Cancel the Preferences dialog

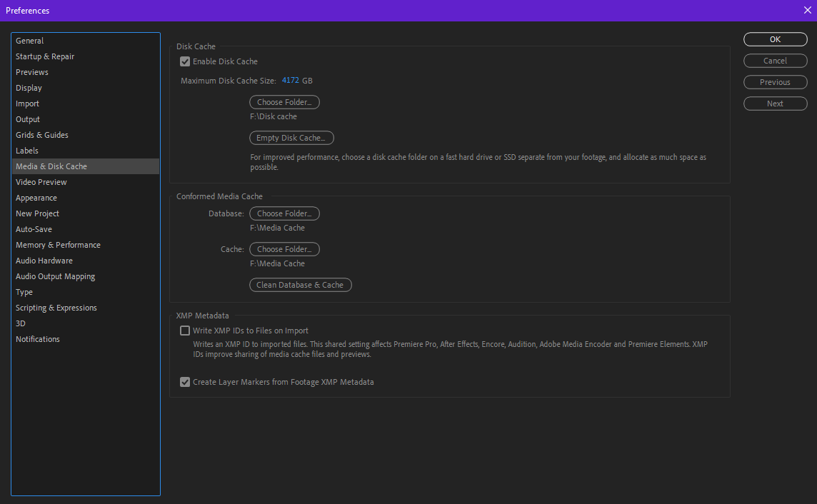click(x=775, y=60)
